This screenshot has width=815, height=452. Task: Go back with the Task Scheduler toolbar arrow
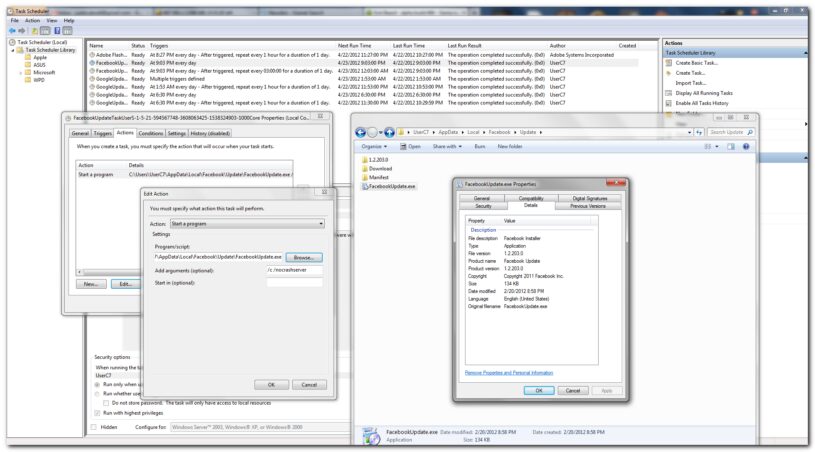[x=12, y=31]
